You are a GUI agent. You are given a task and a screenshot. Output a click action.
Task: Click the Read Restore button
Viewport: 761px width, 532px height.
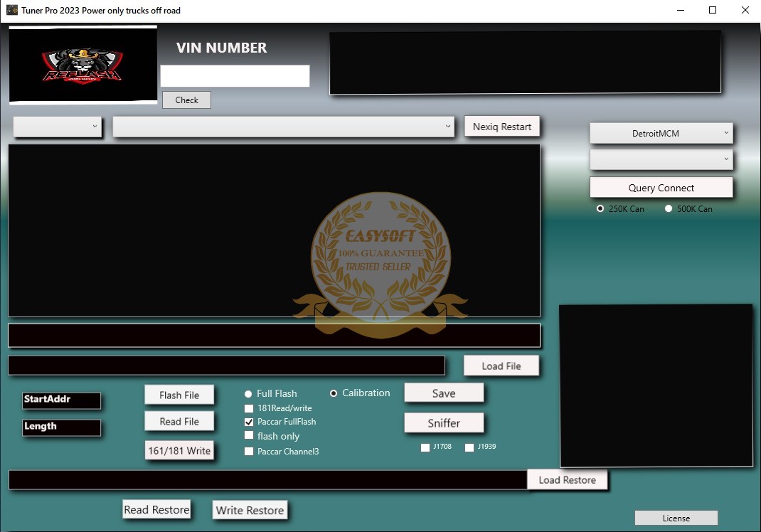[x=156, y=510]
